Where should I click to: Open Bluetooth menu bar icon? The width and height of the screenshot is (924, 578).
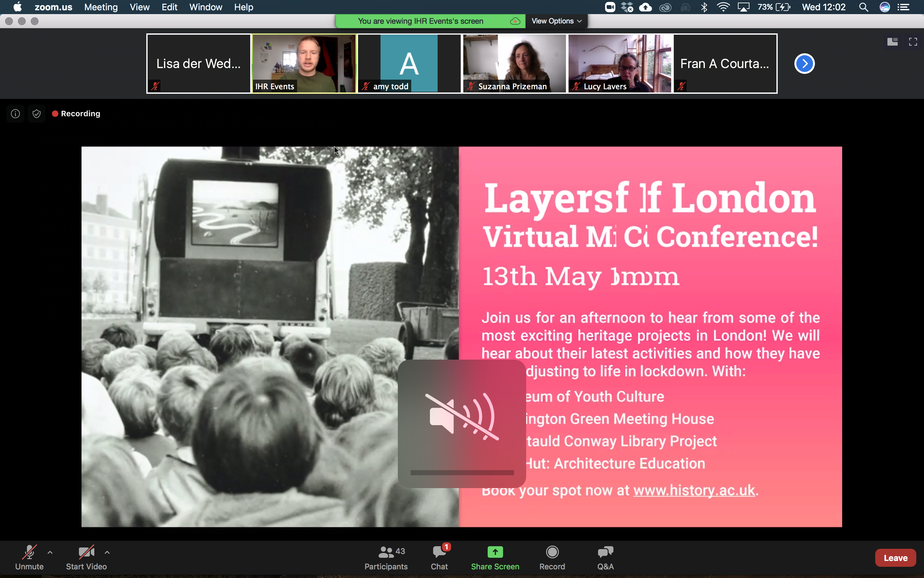tap(705, 7)
